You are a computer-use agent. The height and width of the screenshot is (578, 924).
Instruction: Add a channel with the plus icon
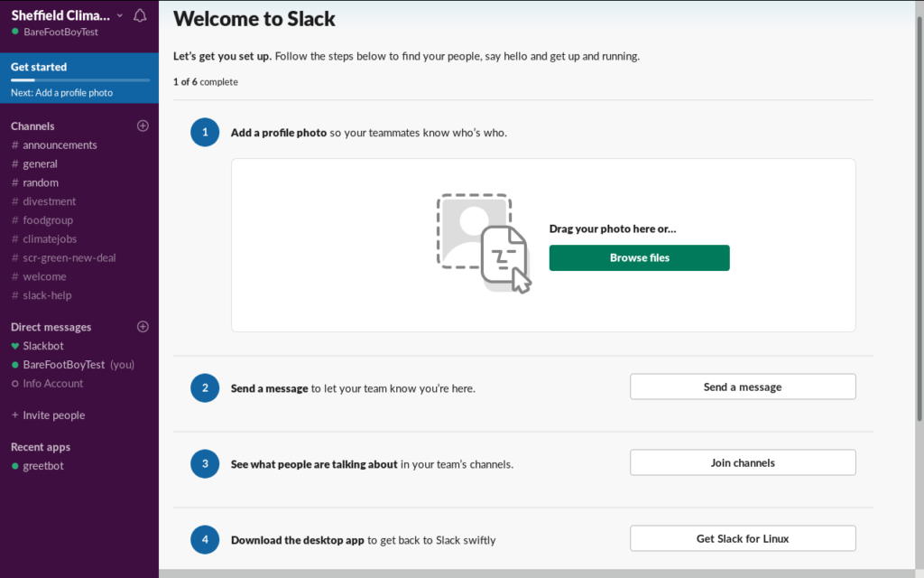(143, 126)
